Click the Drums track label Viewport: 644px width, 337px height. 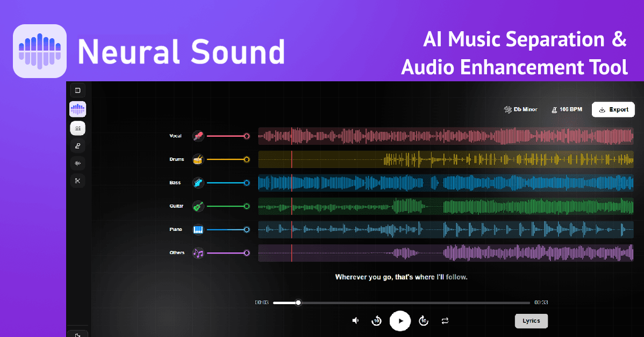point(177,159)
